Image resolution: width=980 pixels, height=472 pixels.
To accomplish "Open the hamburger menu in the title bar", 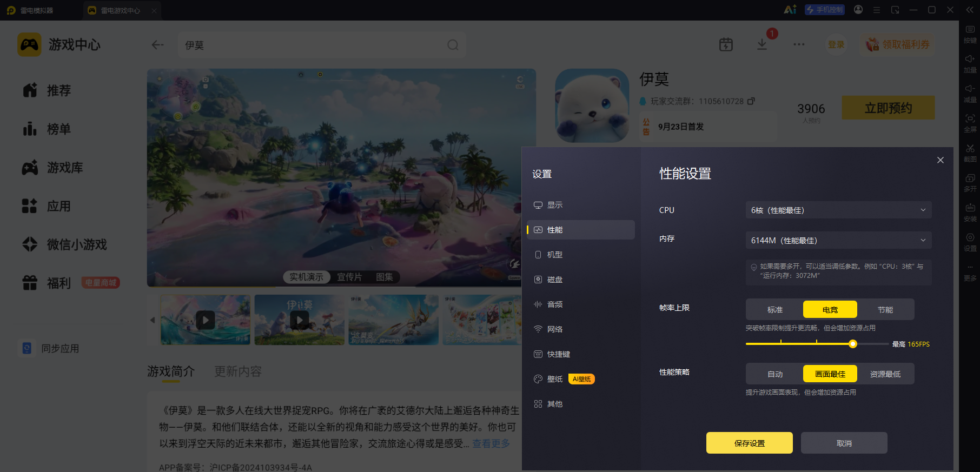I will tap(877, 10).
